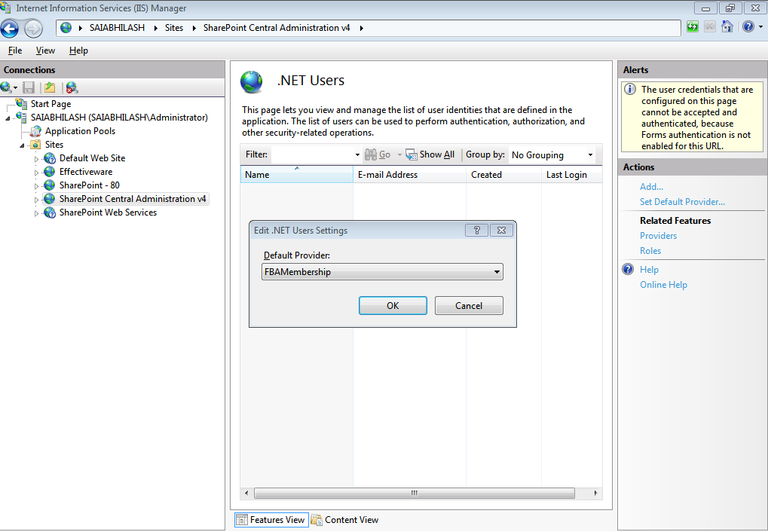Switch to Content View tab
The width and height of the screenshot is (768, 532).
[345, 520]
